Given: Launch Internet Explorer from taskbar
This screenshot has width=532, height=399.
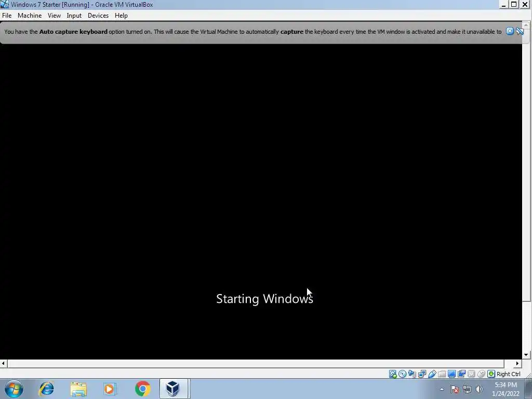Looking at the screenshot, I should pyautogui.click(x=46, y=389).
